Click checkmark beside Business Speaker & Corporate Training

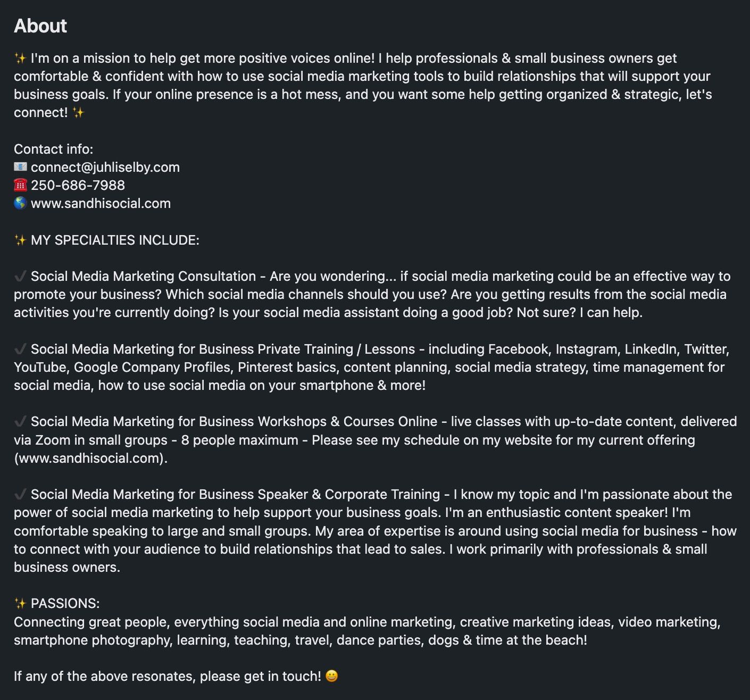pyautogui.click(x=20, y=494)
